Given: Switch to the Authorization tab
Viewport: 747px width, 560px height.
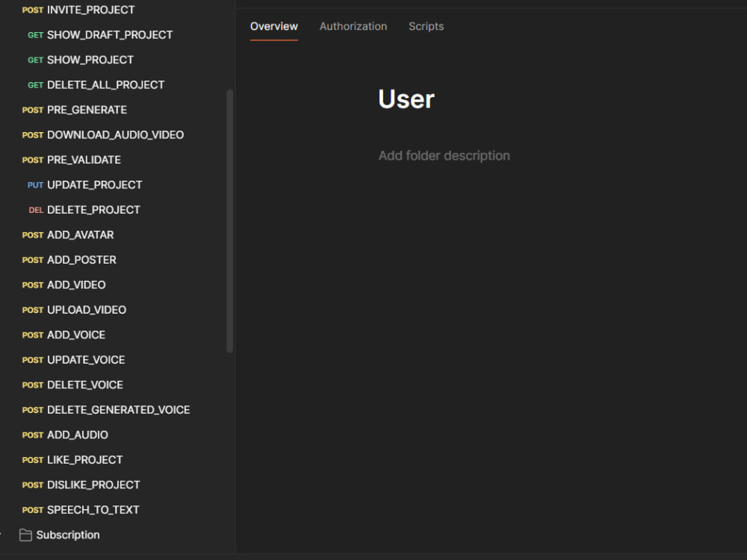Looking at the screenshot, I should pyautogui.click(x=353, y=26).
